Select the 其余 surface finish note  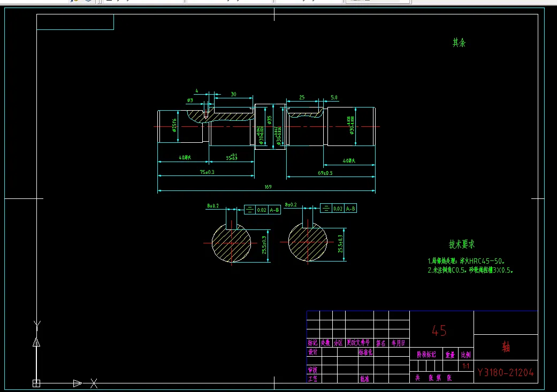tap(459, 43)
